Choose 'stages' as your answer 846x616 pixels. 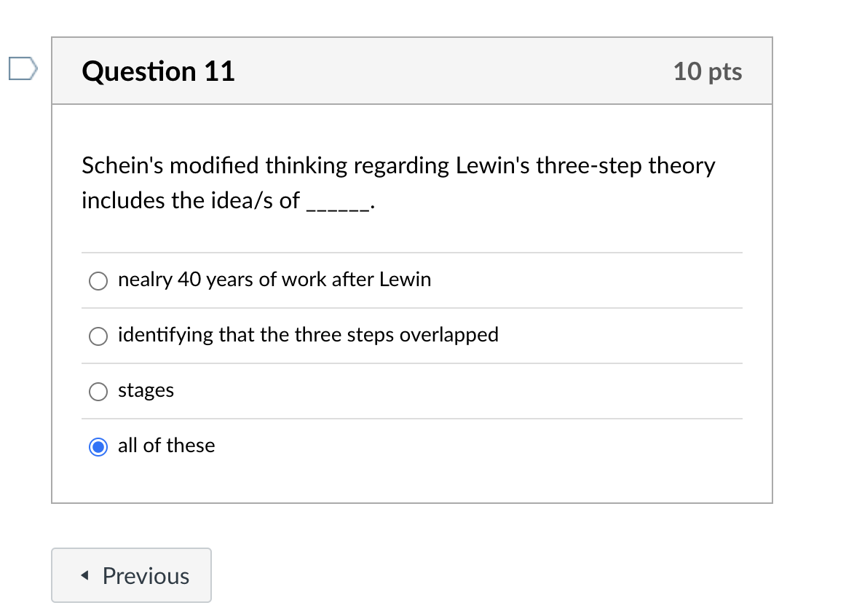click(98, 391)
